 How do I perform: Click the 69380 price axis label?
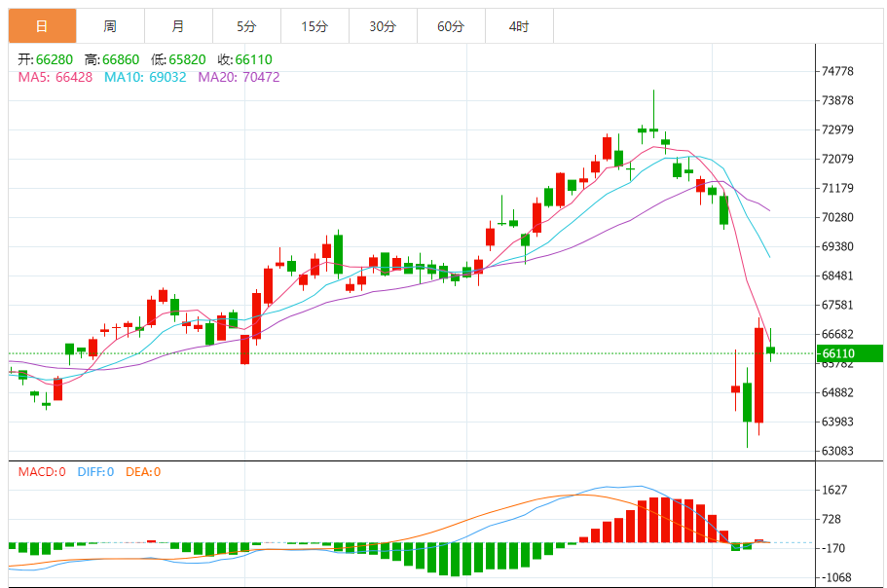(x=837, y=246)
